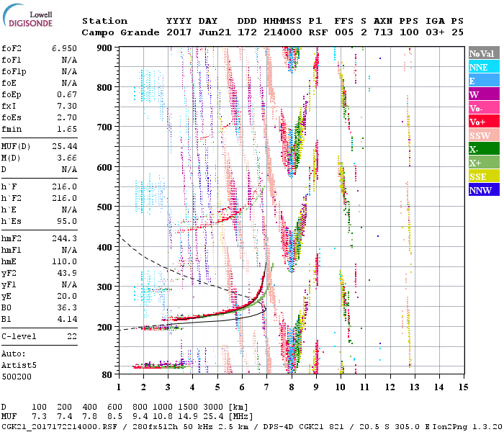The height and width of the screenshot is (432, 504).
Task: Click the NNE cyan legend swatch
Action: (484, 67)
